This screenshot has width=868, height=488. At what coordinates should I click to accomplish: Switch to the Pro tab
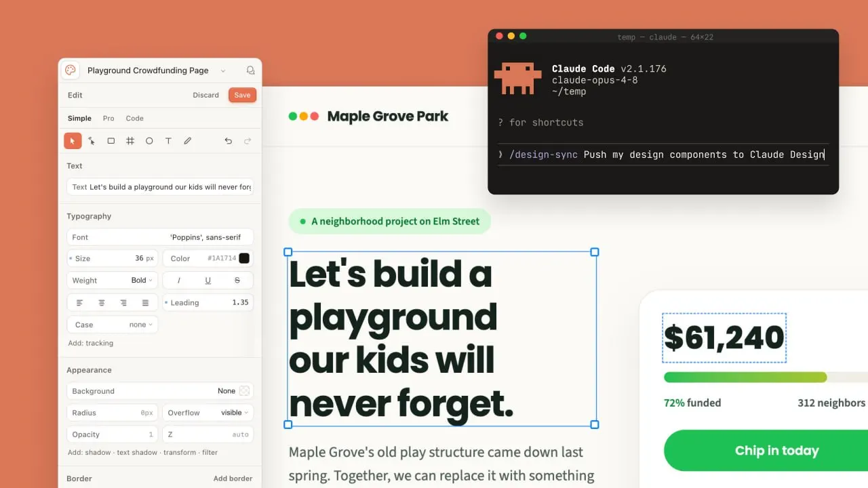coord(108,119)
